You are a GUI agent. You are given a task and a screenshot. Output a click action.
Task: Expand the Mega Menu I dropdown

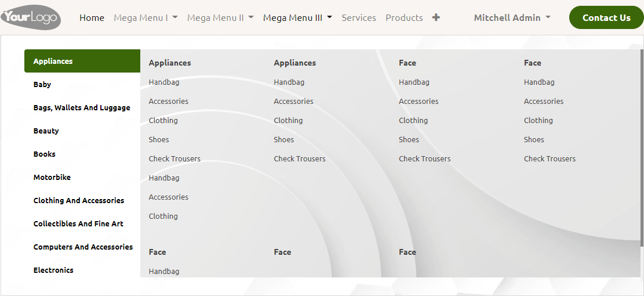pos(145,18)
